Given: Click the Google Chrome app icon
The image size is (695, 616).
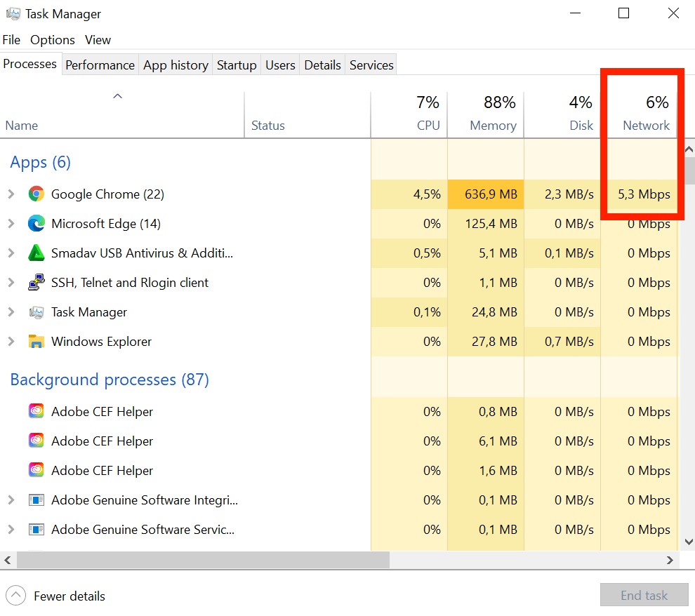Looking at the screenshot, I should tap(37, 194).
